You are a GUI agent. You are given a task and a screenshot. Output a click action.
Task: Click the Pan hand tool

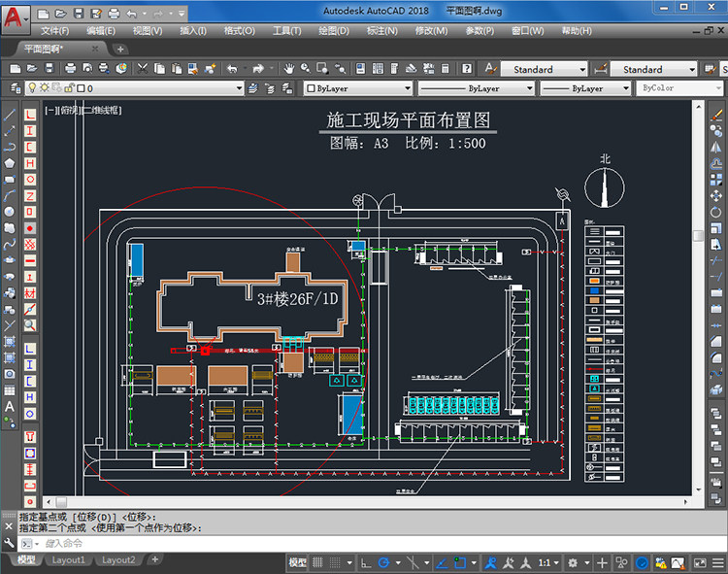coord(288,69)
